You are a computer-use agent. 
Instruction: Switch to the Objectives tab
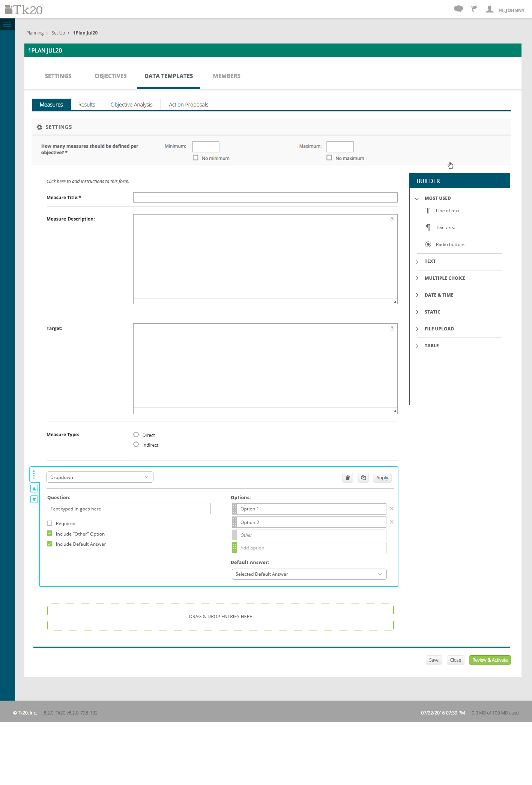point(111,76)
